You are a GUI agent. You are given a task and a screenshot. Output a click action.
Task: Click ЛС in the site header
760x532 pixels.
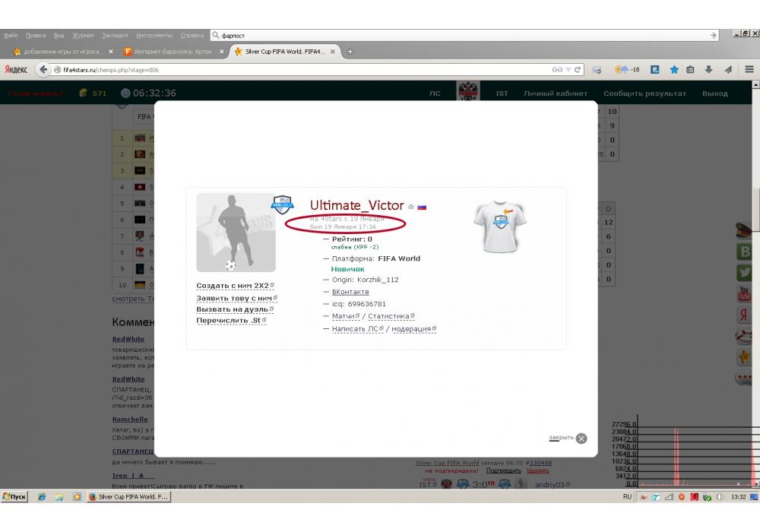click(x=435, y=93)
